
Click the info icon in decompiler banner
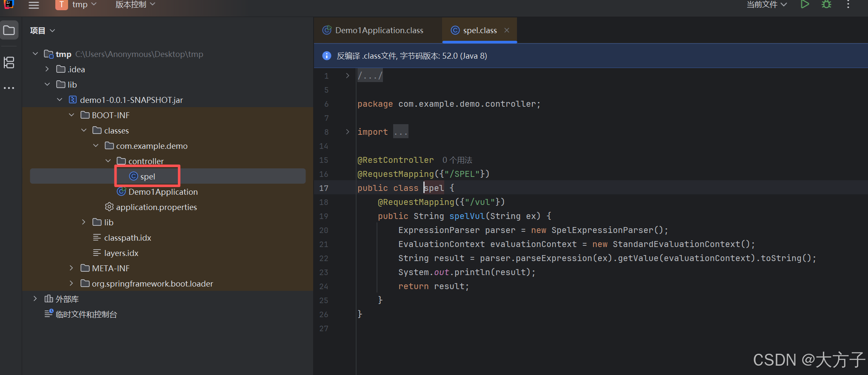327,56
